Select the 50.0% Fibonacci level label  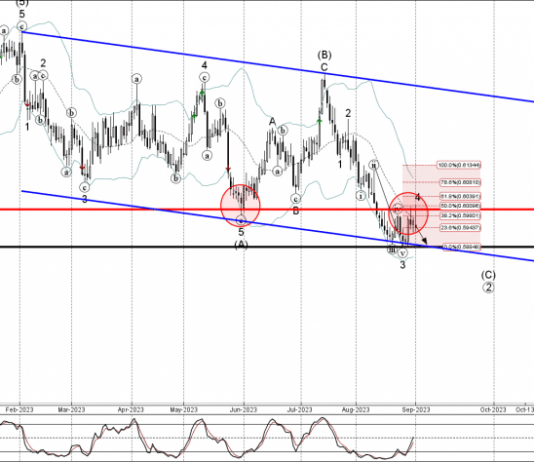[460, 206]
